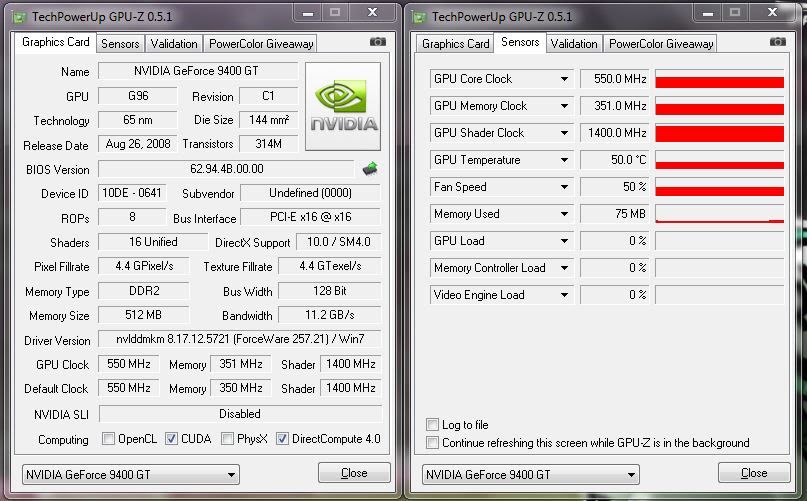Screen dimensions: 807x501
Task: Open Fan Speed sensor dropdown
Action: (564, 187)
